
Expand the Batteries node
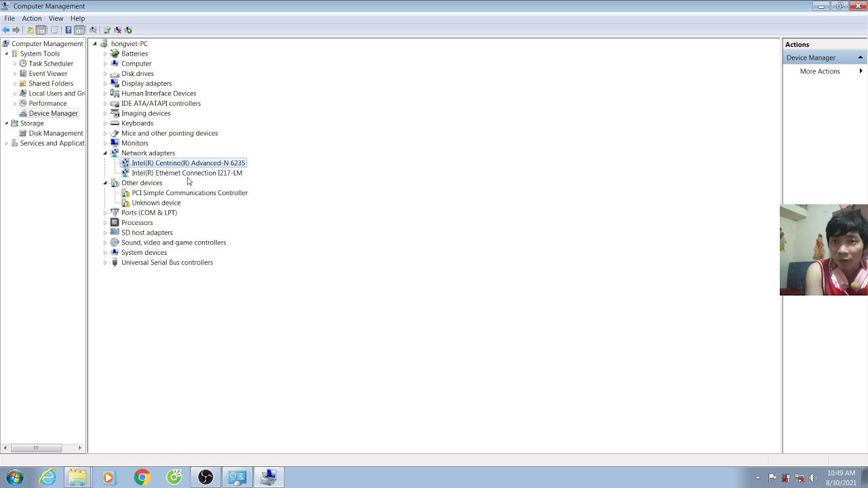(105, 54)
